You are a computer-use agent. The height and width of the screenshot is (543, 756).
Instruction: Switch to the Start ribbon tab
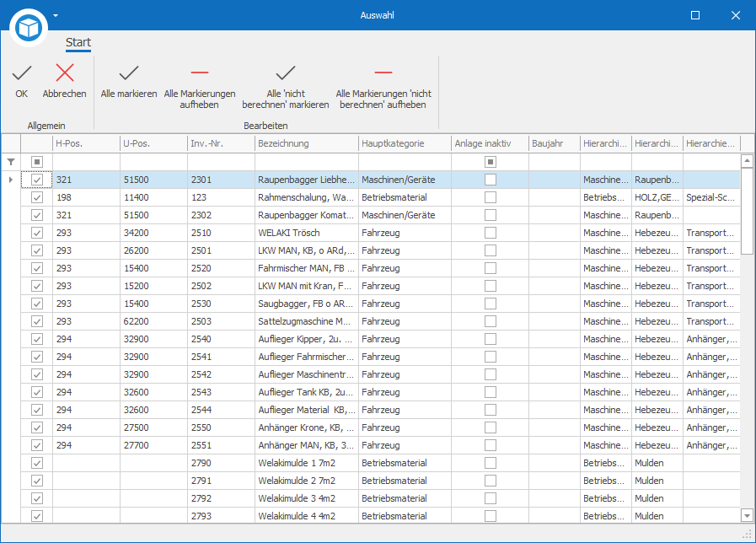(x=78, y=42)
